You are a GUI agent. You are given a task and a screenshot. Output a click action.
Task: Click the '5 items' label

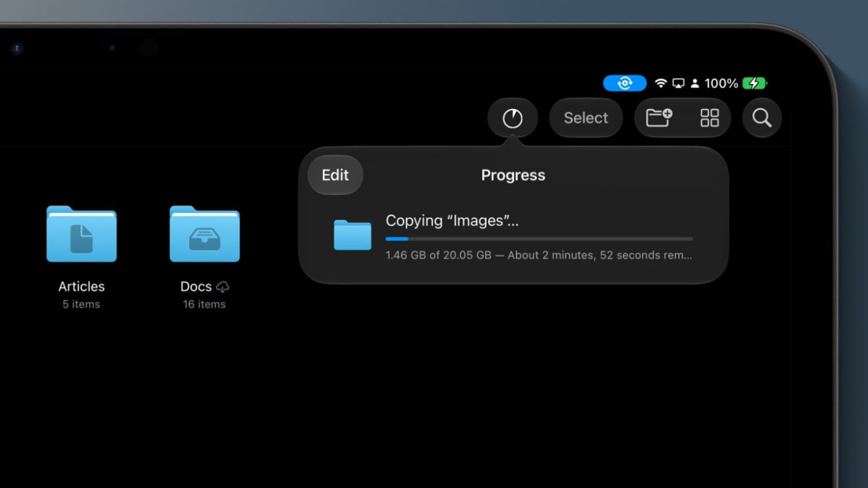(81, 304)
